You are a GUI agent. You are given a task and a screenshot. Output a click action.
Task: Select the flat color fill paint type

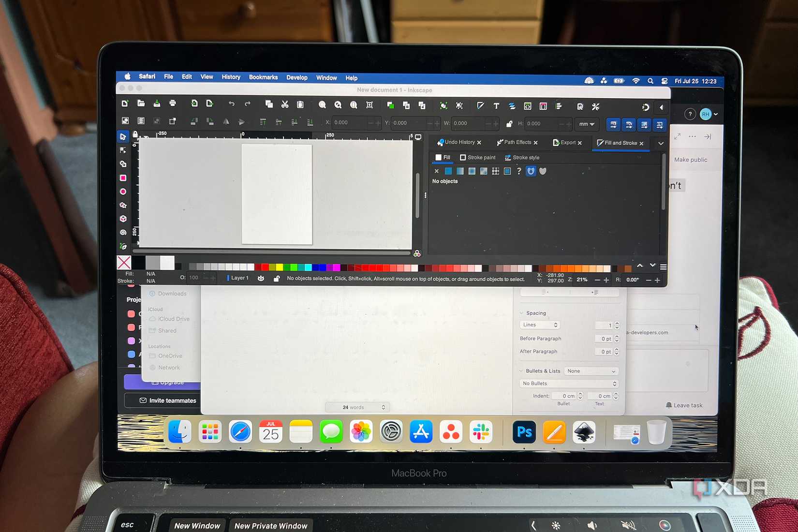coord(448,171)
